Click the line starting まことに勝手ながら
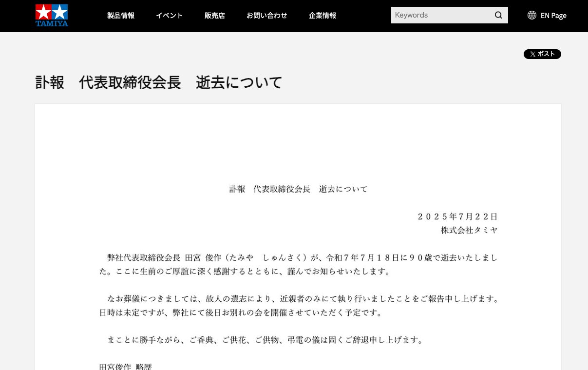This screenshot has height=370, width=588. coord(266,340)
